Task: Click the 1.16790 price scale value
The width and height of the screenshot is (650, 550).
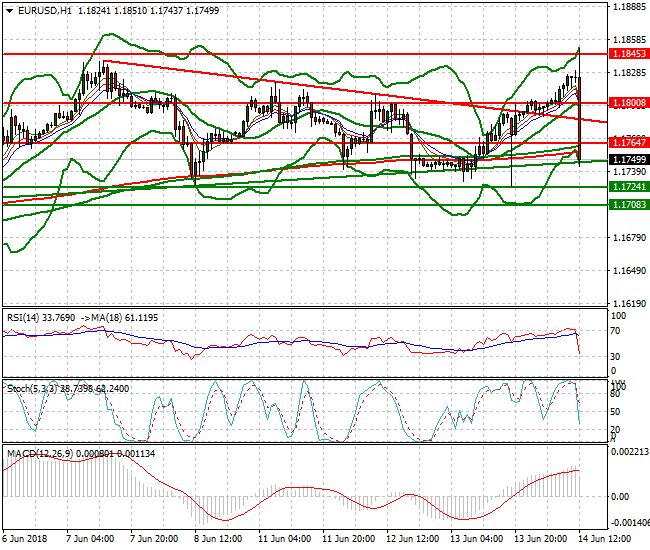Action: (629, 238)
